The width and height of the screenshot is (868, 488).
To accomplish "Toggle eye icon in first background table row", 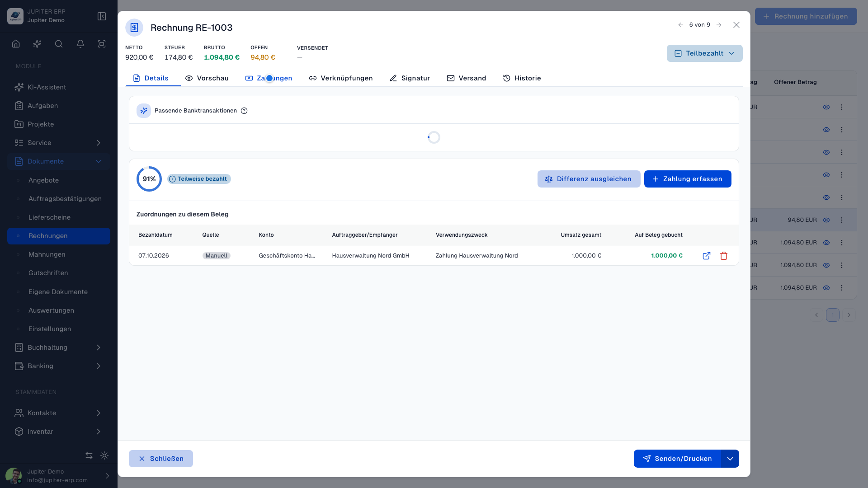I will [826, 107].
